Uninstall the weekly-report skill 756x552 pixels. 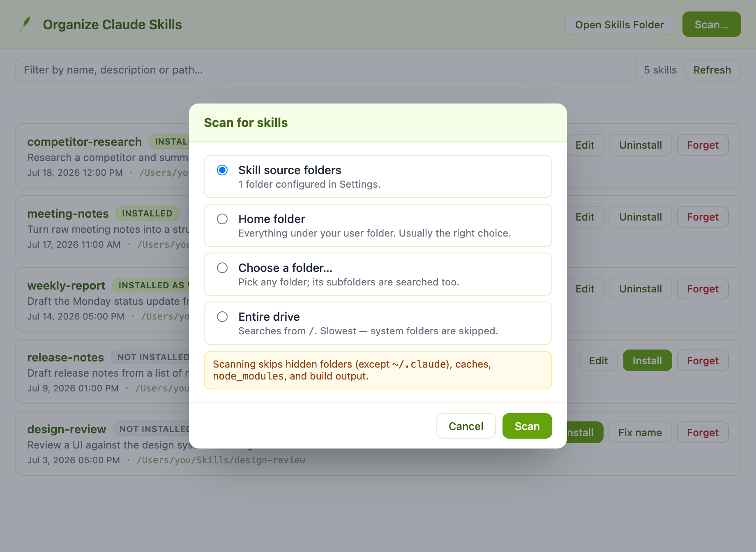(x=641, y=289)
